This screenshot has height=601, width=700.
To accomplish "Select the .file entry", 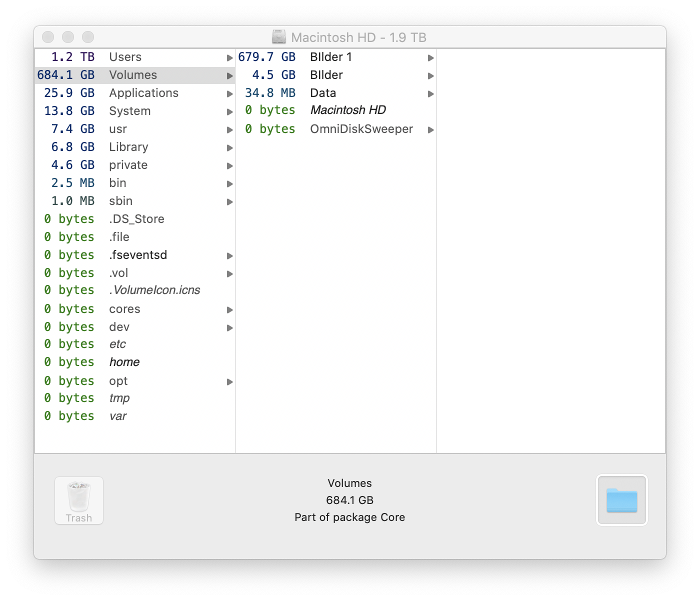I will tap(135, 237).
